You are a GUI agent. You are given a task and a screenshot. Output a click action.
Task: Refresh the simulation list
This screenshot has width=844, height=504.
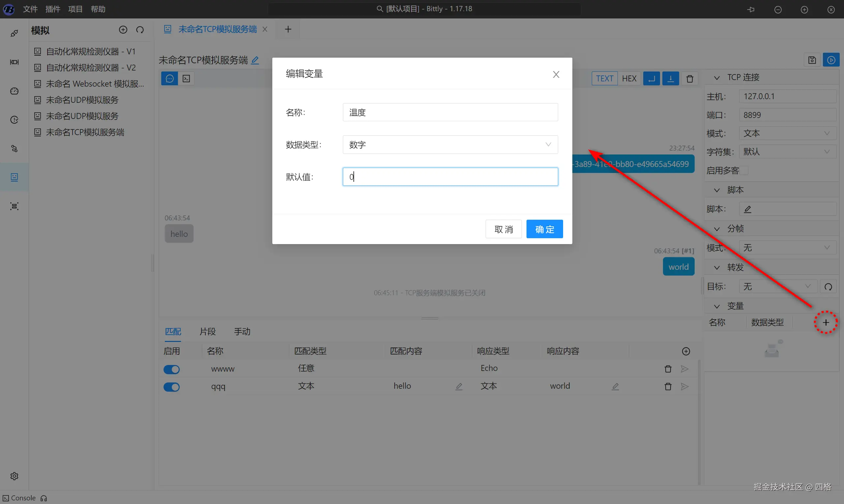140,30
